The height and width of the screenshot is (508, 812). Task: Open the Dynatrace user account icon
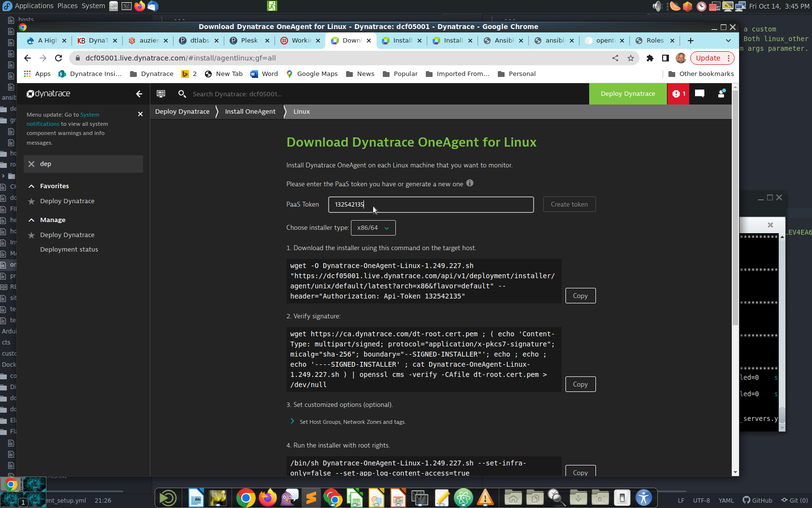[x=721, y=94]
